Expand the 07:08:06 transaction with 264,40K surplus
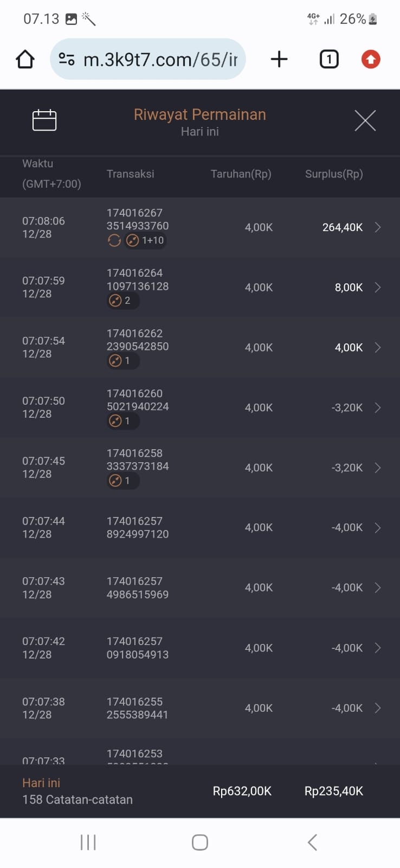 pyautogui.click(x=378, y=227)
